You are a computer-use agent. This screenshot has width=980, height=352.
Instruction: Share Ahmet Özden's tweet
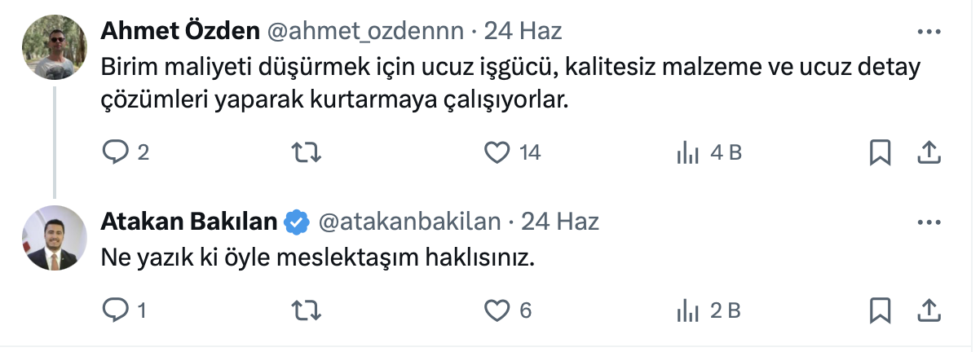point(929,152)
